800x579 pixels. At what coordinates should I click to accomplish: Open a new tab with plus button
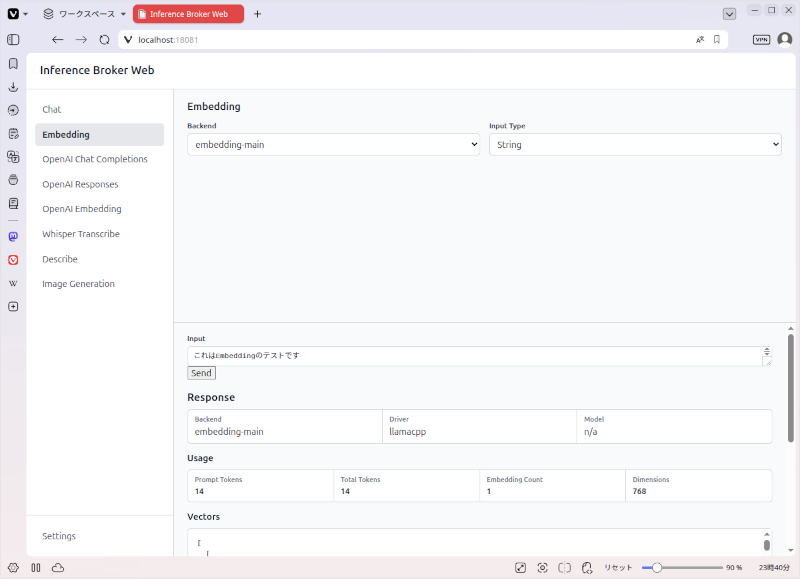pos(258,14)
